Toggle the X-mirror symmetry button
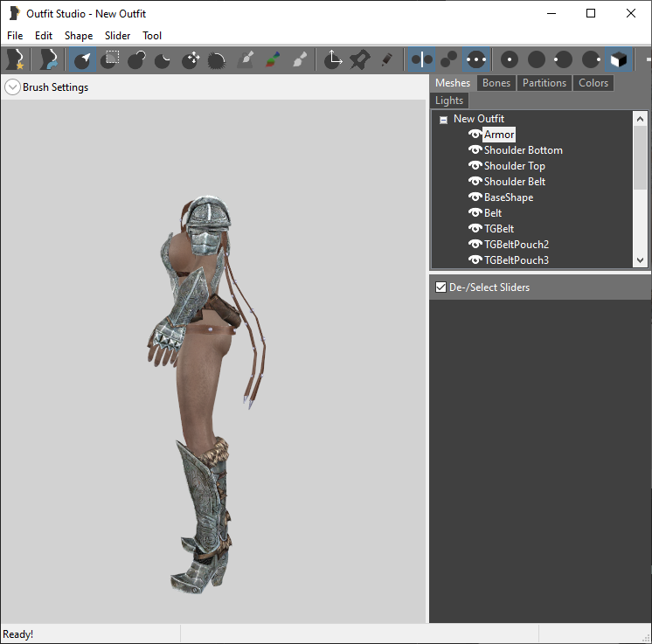Image resolution: width=652 pixels, height=644 pixels. pos(421,59)
